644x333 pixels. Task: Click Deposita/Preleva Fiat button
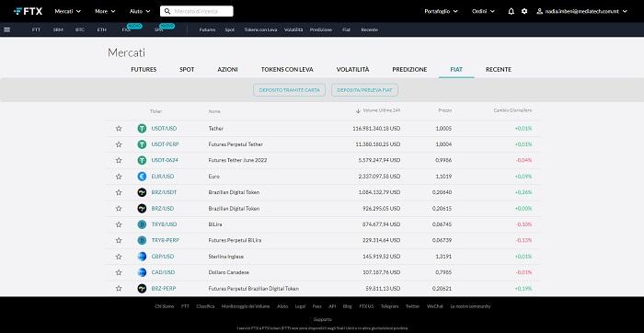(x=364, y=90)
